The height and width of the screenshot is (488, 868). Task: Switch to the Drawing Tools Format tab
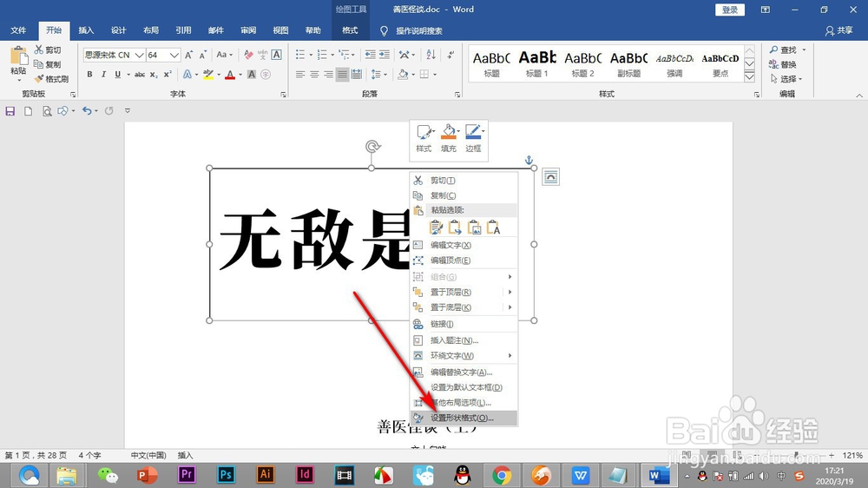[x=350, y=30]
